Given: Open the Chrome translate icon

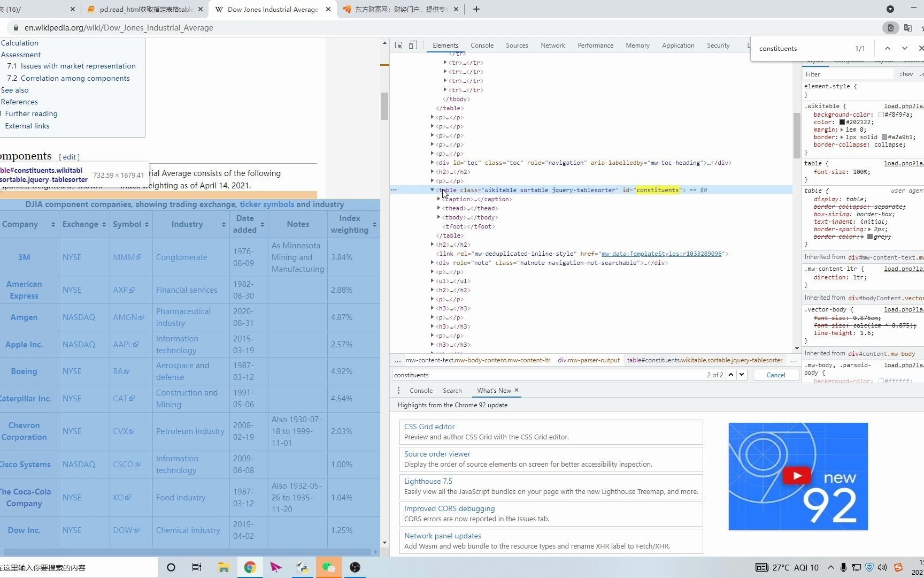Looking at the screenshot, I should coord(907,28).
